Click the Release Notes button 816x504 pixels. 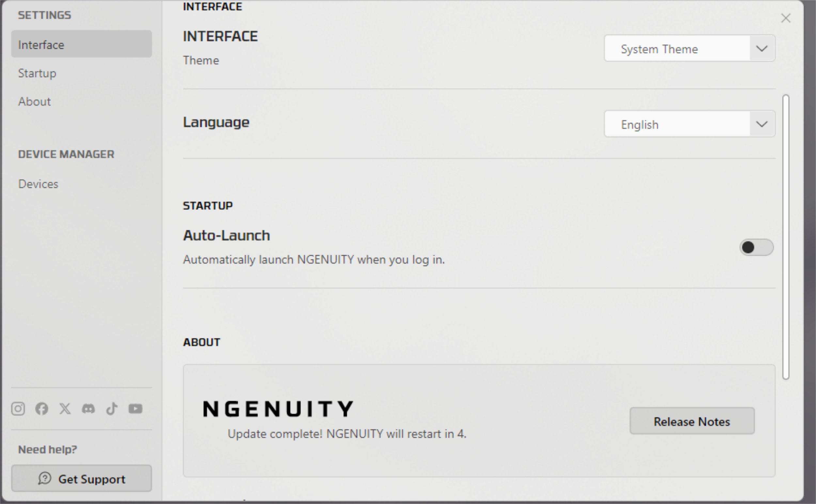[692, 421]
